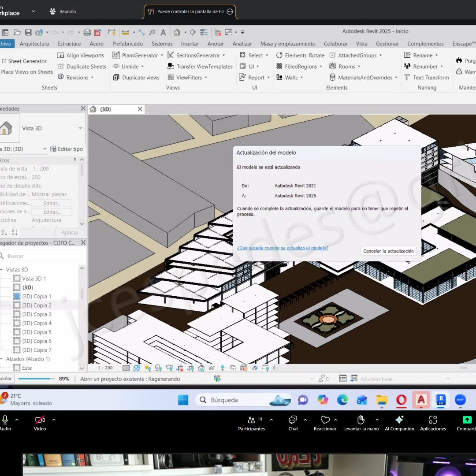Screen dimensions: 476x476
Task: Open a file with the folder icon
Action: 17,32
